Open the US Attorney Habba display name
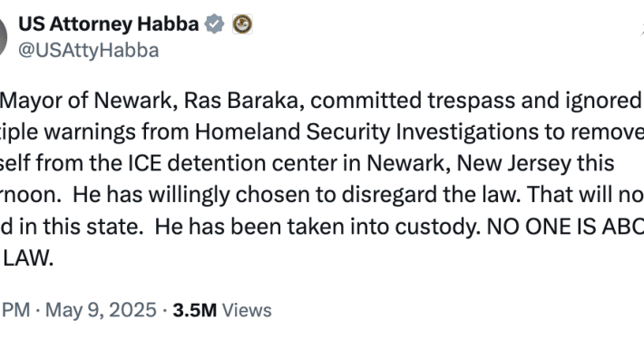 tap(109, 24)
